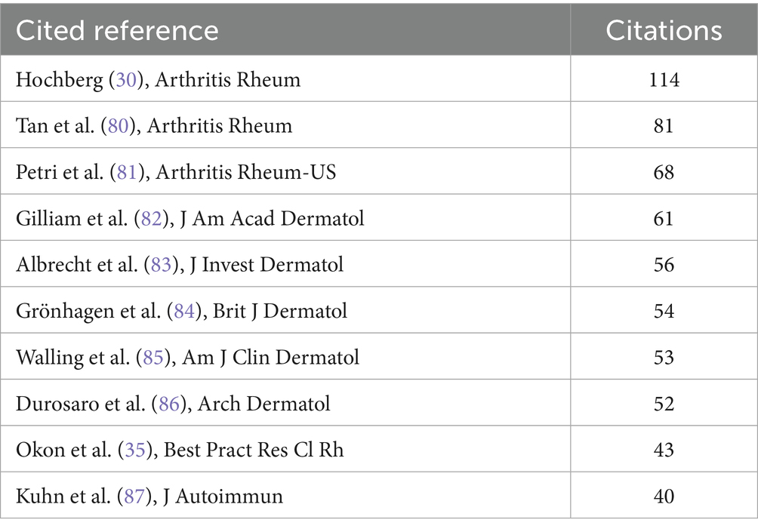Image resolution: width=758 pixels, height=532 pixels.
Task: Open reference 82 in Gilliam row
Action: [151, 218]
